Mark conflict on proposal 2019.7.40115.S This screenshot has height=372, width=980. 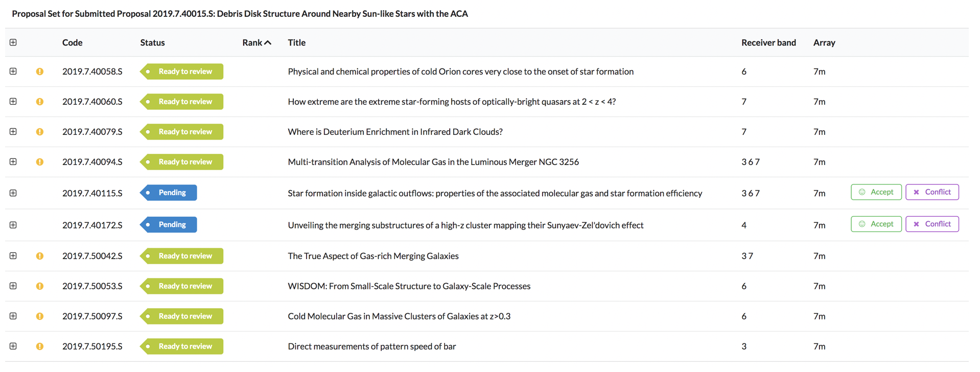932,192
